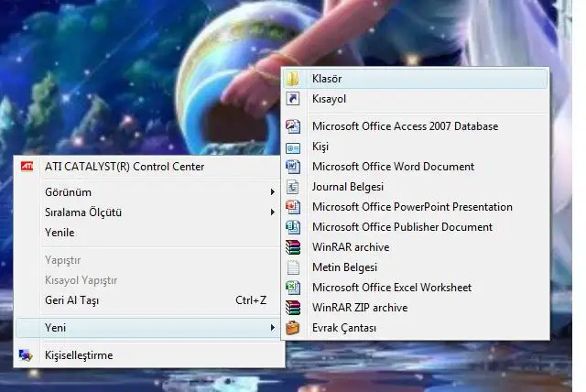Viewport: 586px width, 392px height.
Task: Click the Ctrl+Z shortcut text
Action: (x=251, y=300)
